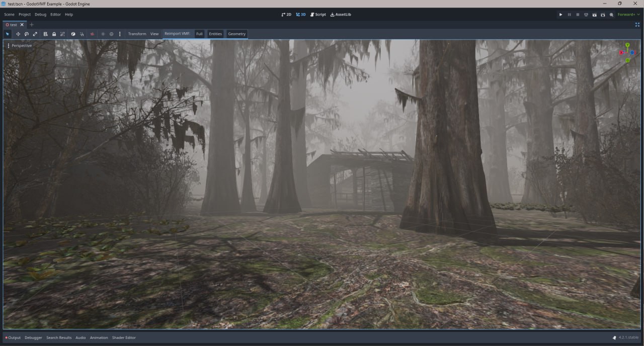644x346 pixels.
Task: Open the Forward+ renderer dropdown
Action: (629, 15)
